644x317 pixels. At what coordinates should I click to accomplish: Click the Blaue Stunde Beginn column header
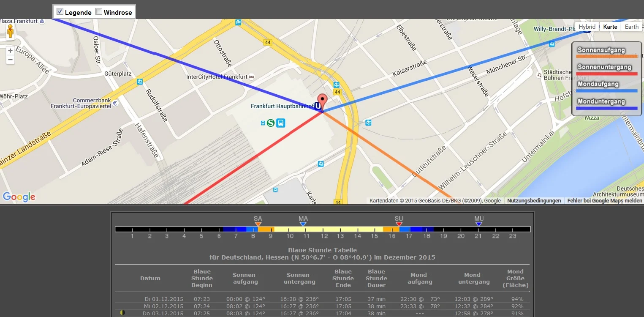202,278
